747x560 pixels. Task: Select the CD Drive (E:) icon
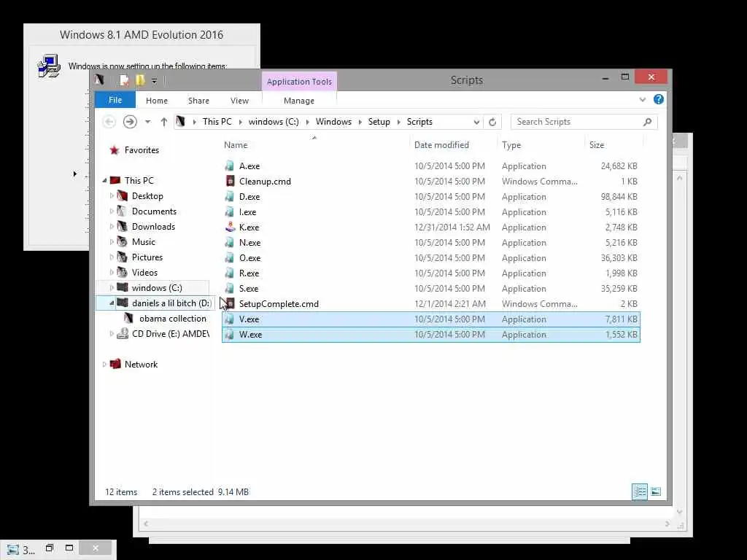[123, 333]
